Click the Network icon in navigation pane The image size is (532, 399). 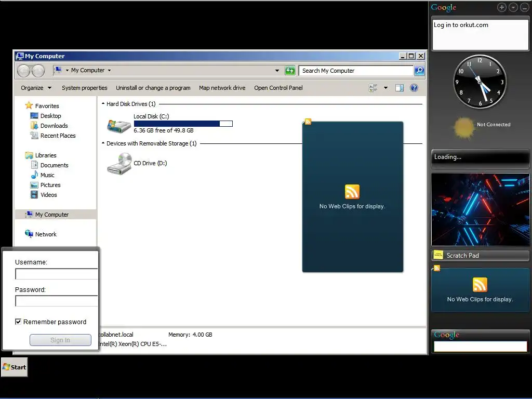click(x=29, y=234)
